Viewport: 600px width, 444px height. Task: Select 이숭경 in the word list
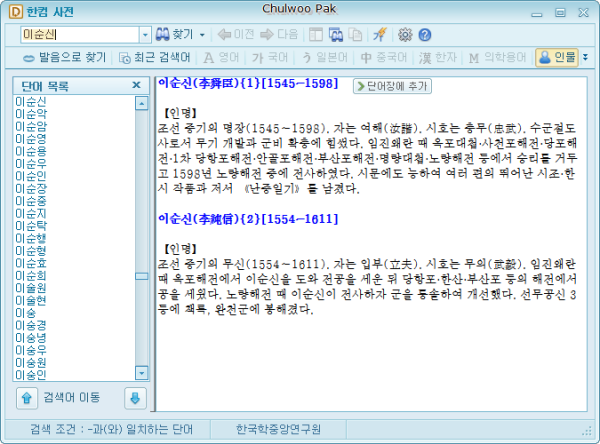coord(31,326)
